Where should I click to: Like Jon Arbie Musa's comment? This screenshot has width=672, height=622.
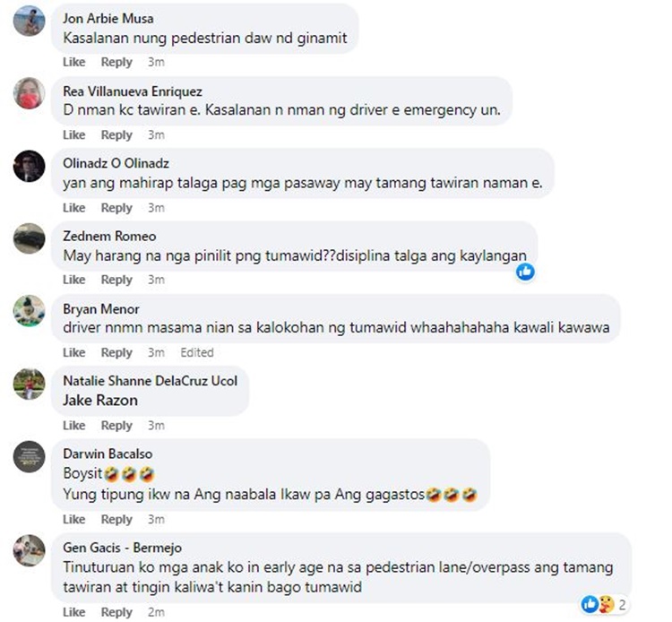click(x=73, y=62)
